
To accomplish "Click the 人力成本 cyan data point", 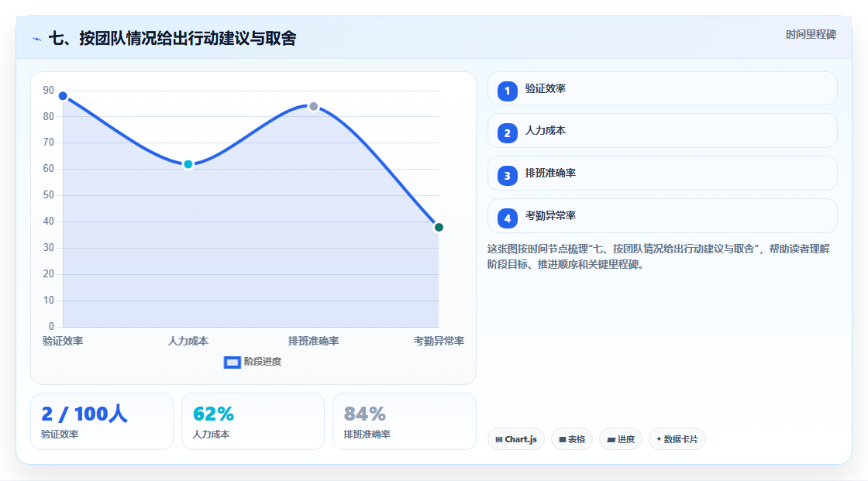I will tap(188, 164).
